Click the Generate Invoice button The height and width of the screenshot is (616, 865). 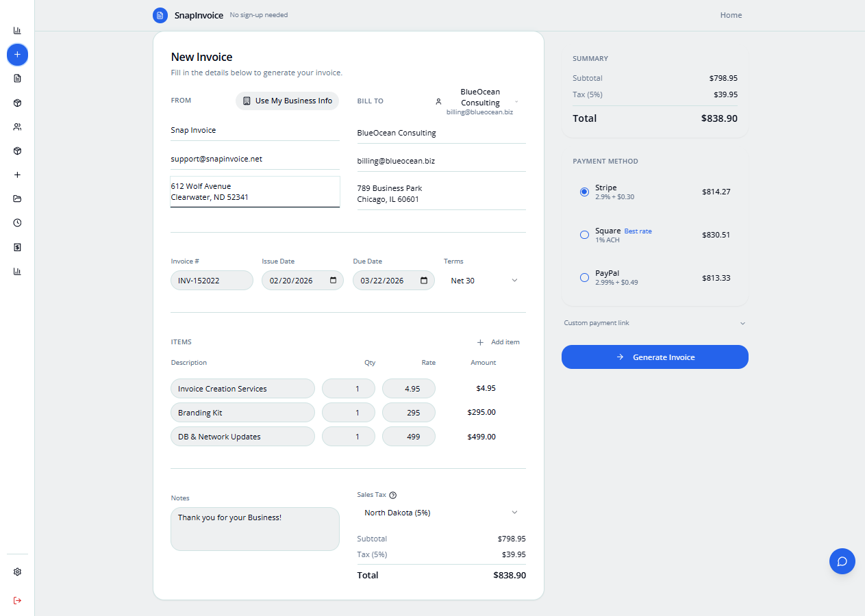point(654,357)
